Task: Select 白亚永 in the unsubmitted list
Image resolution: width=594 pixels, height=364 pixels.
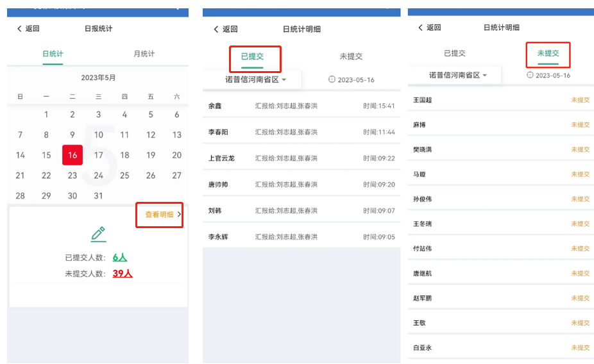Action: pyautogui.click(x=422, y=347)
